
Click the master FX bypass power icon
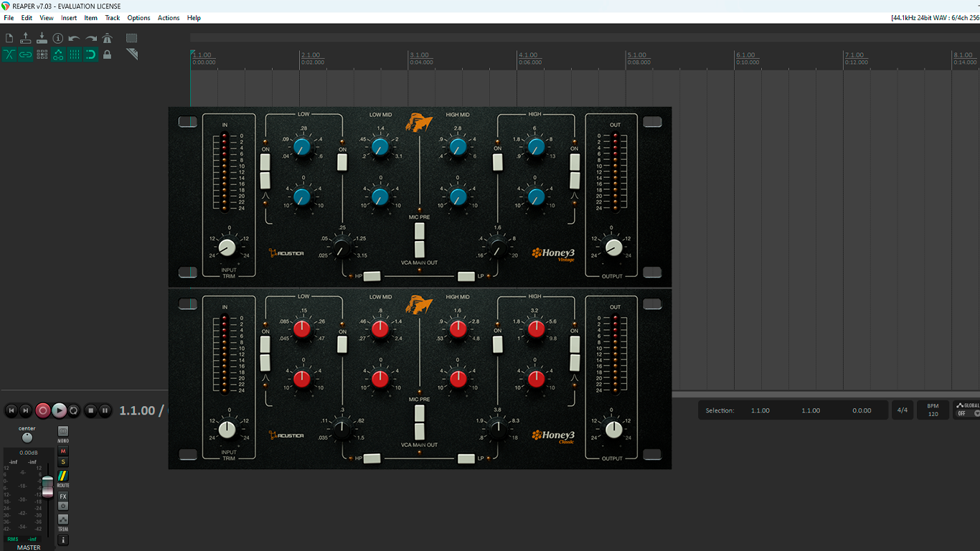63,506
